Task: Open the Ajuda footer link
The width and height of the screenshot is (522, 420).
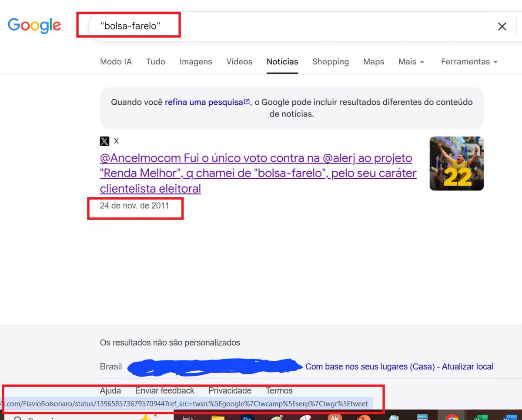Action: click(x=110, y=390)
